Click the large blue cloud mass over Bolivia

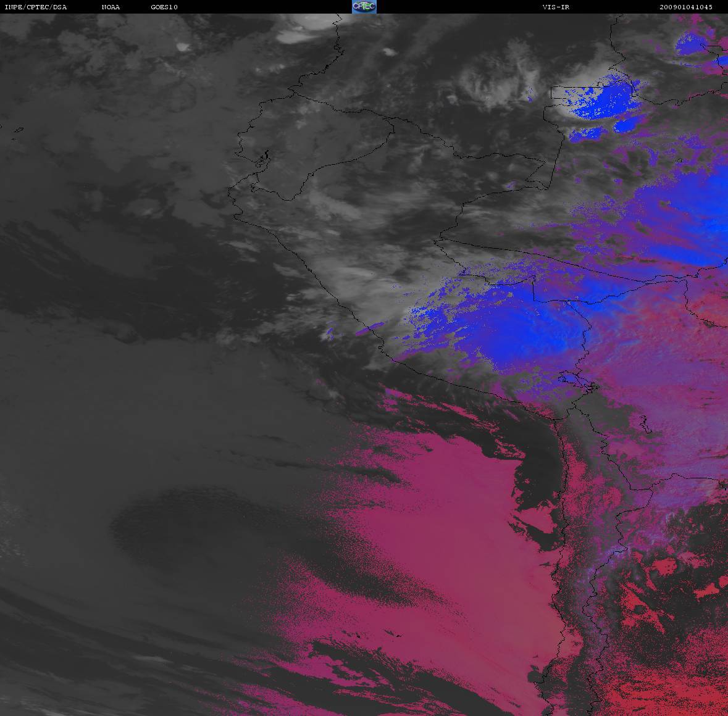[525, 327]
